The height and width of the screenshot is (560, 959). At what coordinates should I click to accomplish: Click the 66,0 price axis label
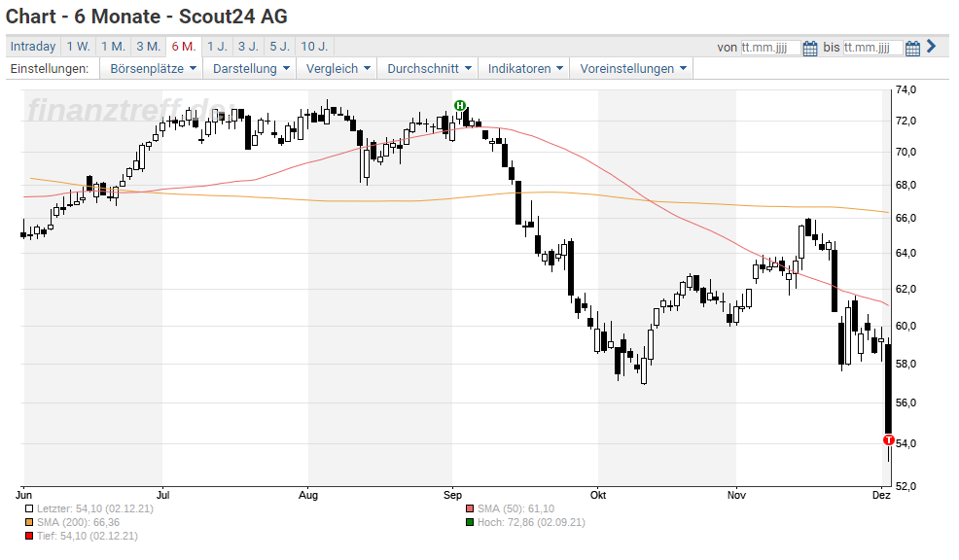906,218
